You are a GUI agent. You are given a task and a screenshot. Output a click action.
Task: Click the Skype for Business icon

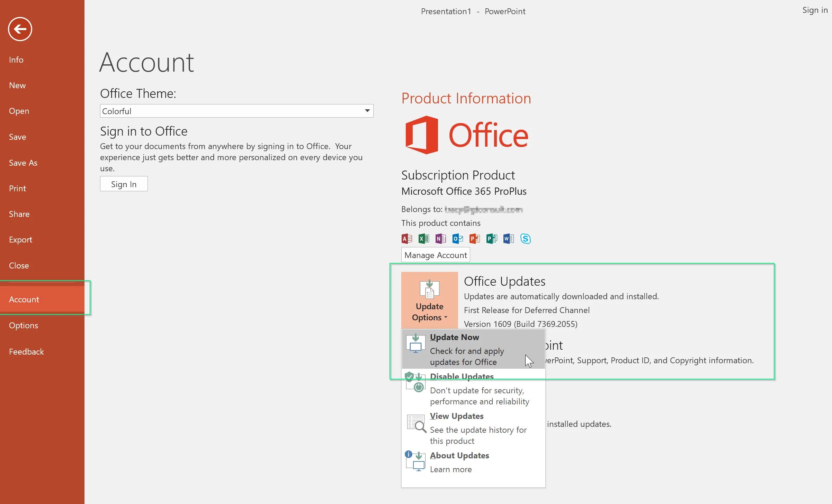pyautogui.click(x=526, y=238)
